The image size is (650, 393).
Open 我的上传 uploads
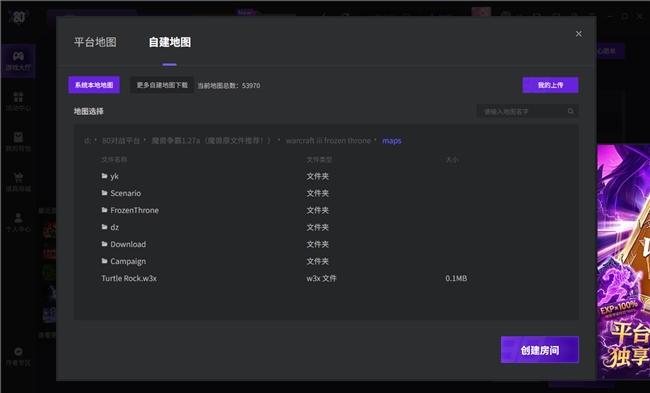[x=551, y=85]
